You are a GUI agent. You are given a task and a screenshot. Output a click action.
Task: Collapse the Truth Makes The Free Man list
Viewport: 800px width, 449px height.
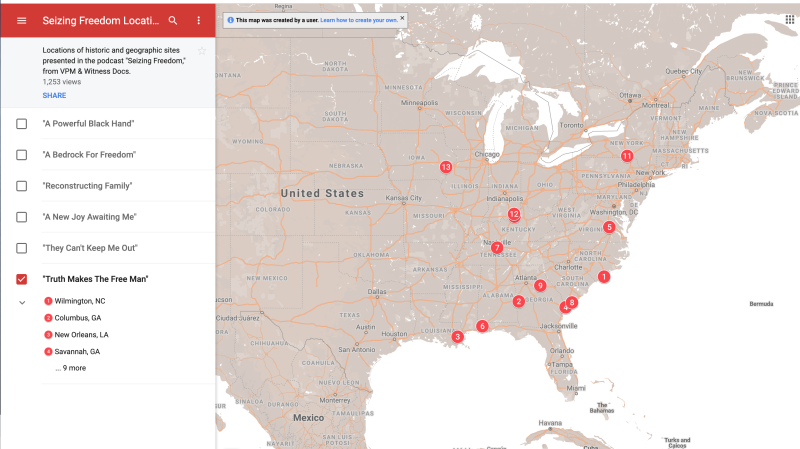[x=22, y=303]
